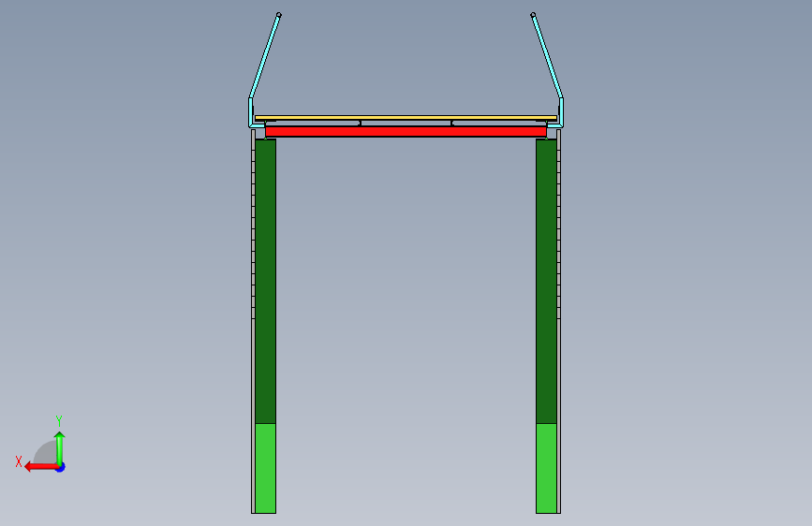Pick the right dark green column

tap(546, 281)
